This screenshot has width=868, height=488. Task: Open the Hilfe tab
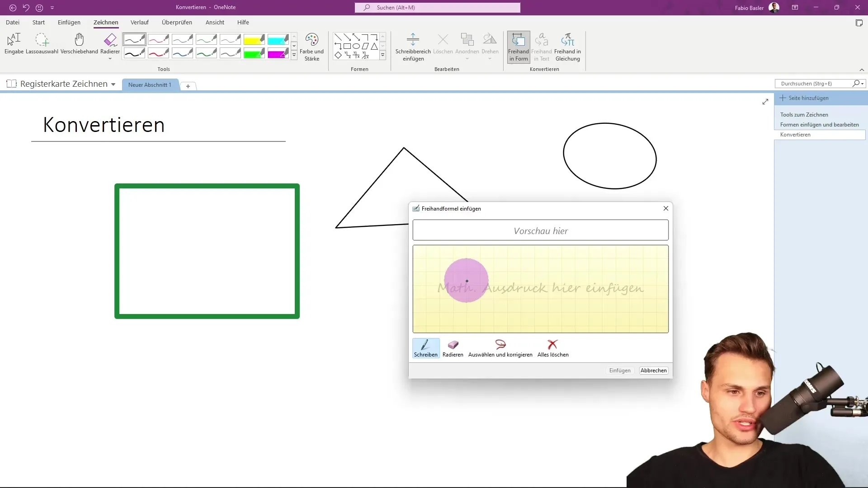(x=243, y=22)
